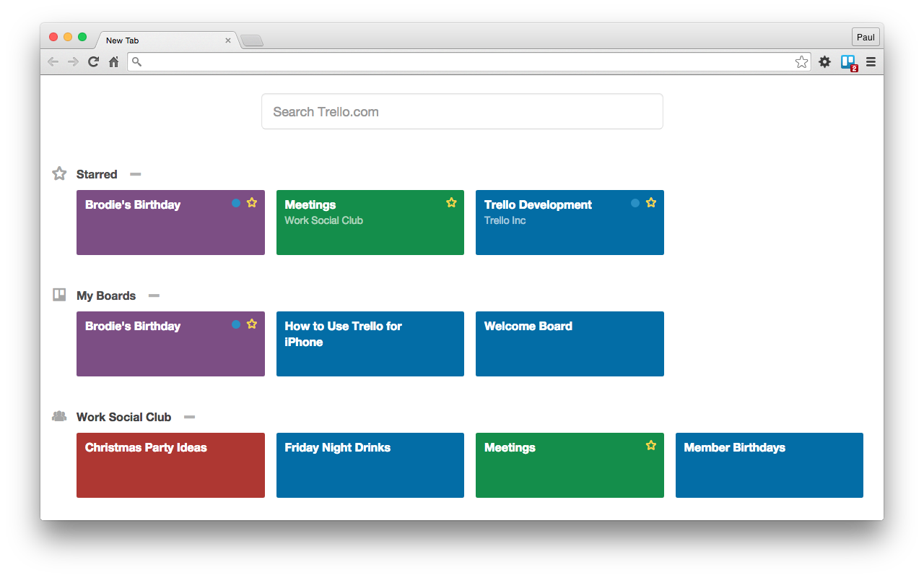The height and width of the screenshot is (578, 924).
Task: Click the Trello extension icon in toolbar
Action: 848,62
